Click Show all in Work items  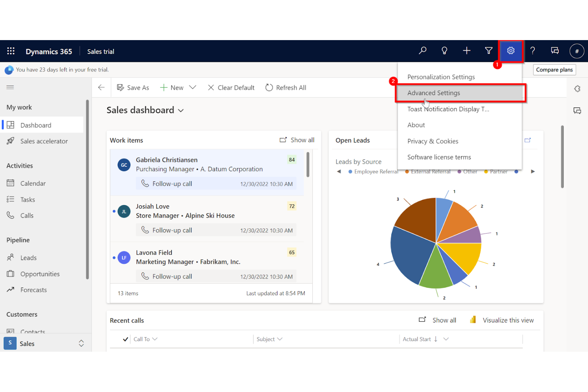click(x=297, y=140)
